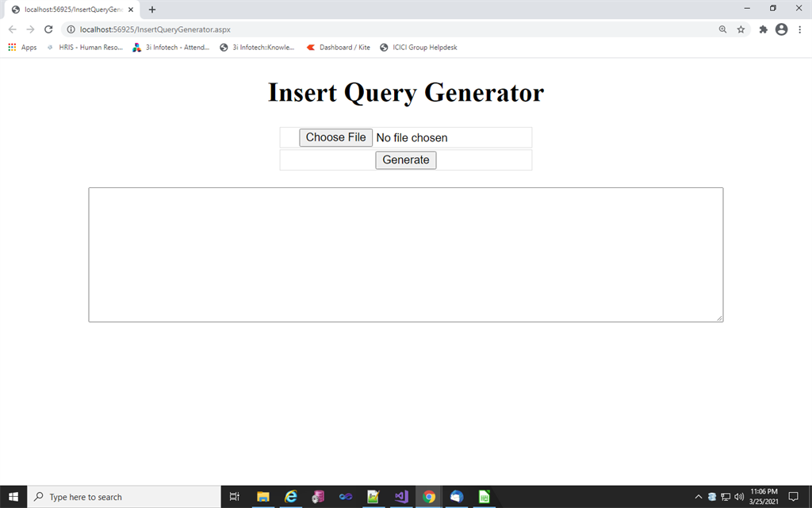Click the Chrome profile avatar icon
This screenshot has height=508, width=812.
781,29
